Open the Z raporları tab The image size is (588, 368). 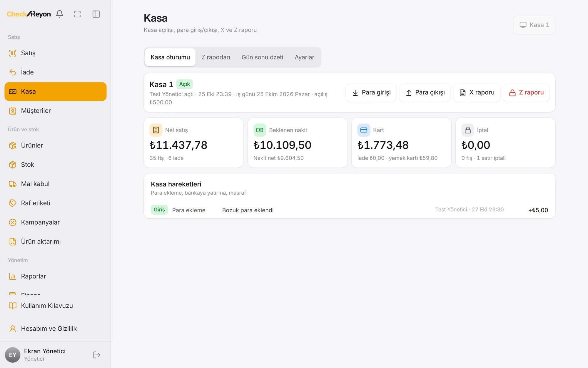pyautogui.click(x=216, y=57)
